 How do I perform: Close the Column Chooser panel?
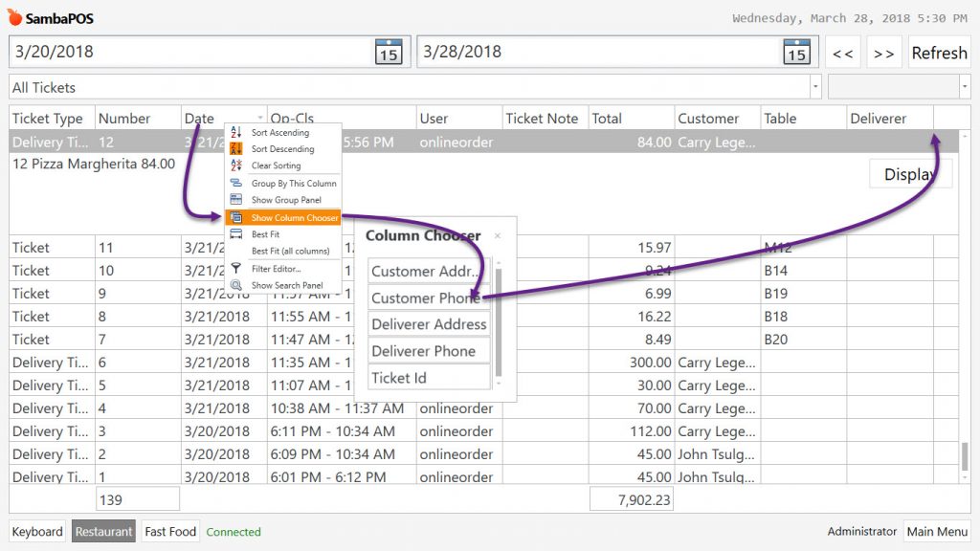tap(498, 235)
